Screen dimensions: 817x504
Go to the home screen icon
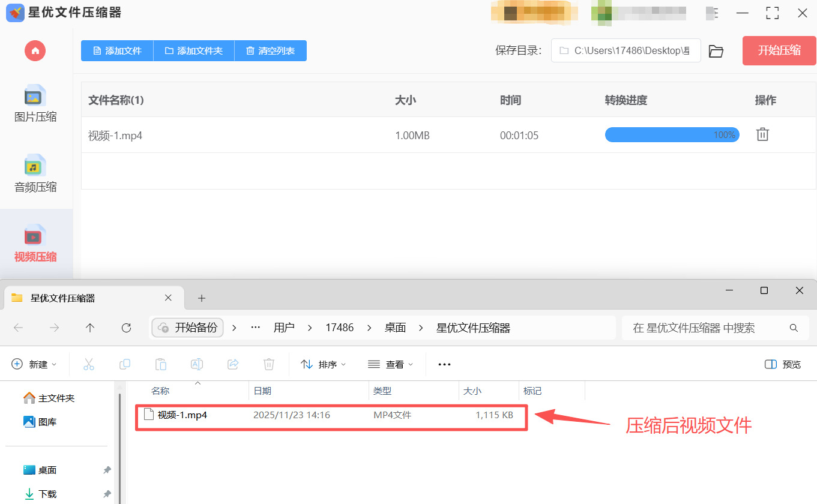pos(35,51)
